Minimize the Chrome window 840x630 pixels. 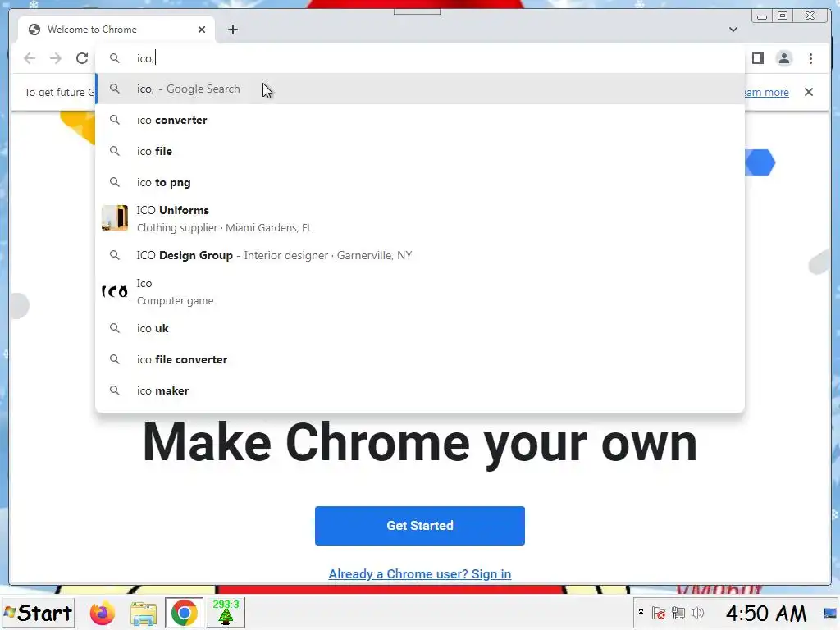click(762, 16)
